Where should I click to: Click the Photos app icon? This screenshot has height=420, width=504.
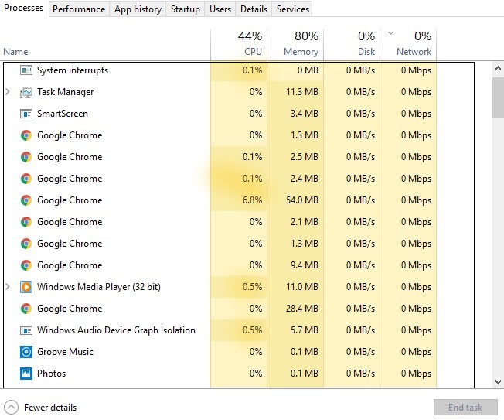coord(26,374)
